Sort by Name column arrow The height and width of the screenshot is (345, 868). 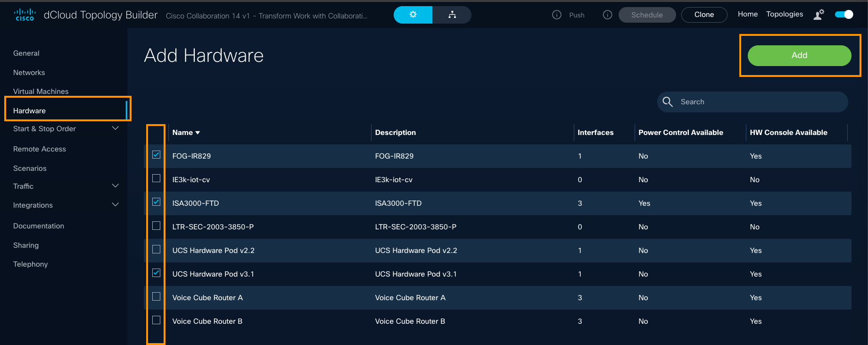pyautogui.click(x=198, y=133)
